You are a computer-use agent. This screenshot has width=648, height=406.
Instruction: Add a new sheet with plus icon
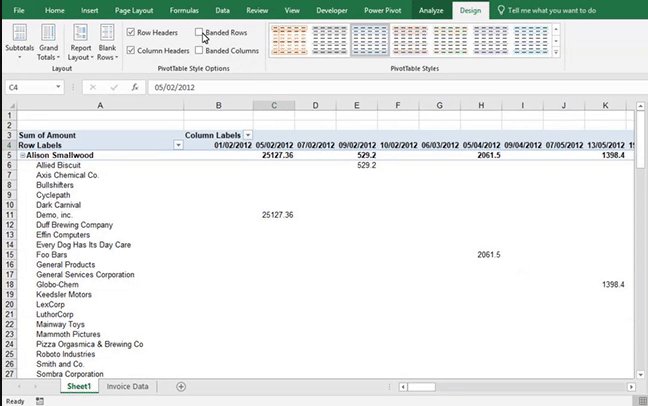click(x=181, y=386)
